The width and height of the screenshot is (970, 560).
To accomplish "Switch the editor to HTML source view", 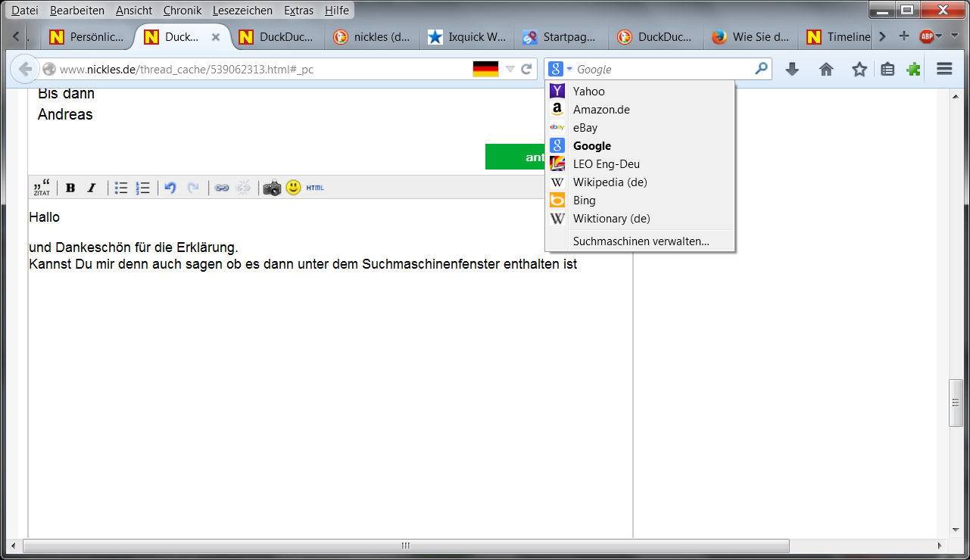I will [315, 188].
